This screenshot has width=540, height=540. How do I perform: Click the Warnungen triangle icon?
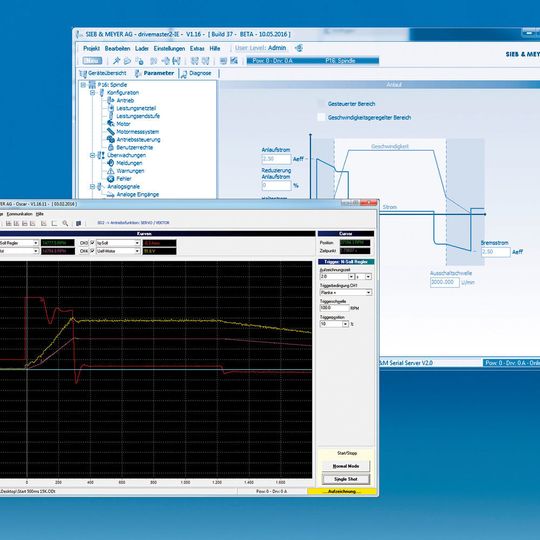pos(111,171)
